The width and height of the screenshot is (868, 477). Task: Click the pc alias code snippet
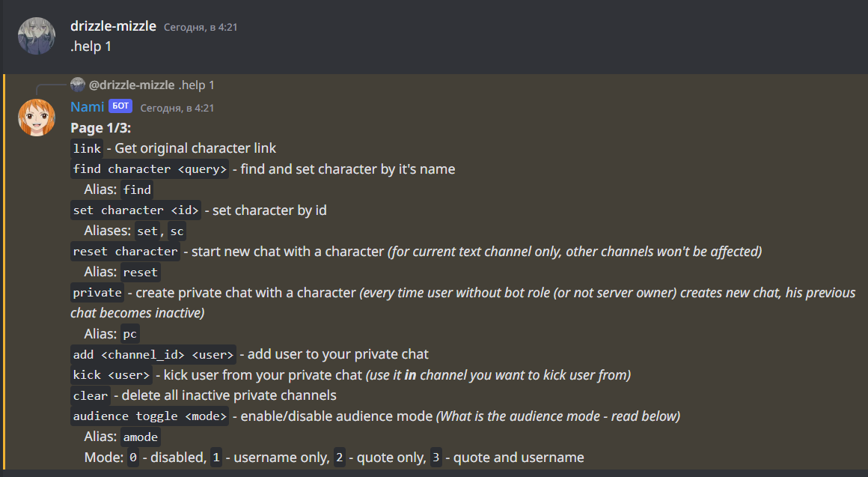129,333
